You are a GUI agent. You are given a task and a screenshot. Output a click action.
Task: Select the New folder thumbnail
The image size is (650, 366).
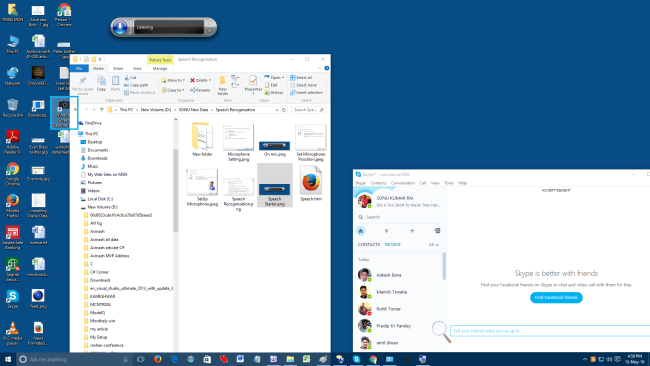202,139
